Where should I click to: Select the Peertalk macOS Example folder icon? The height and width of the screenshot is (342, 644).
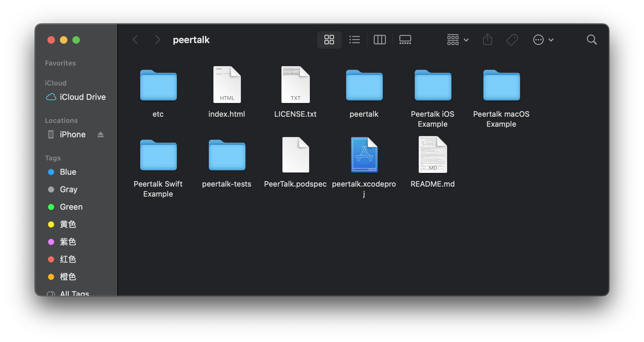coord(501,85)
